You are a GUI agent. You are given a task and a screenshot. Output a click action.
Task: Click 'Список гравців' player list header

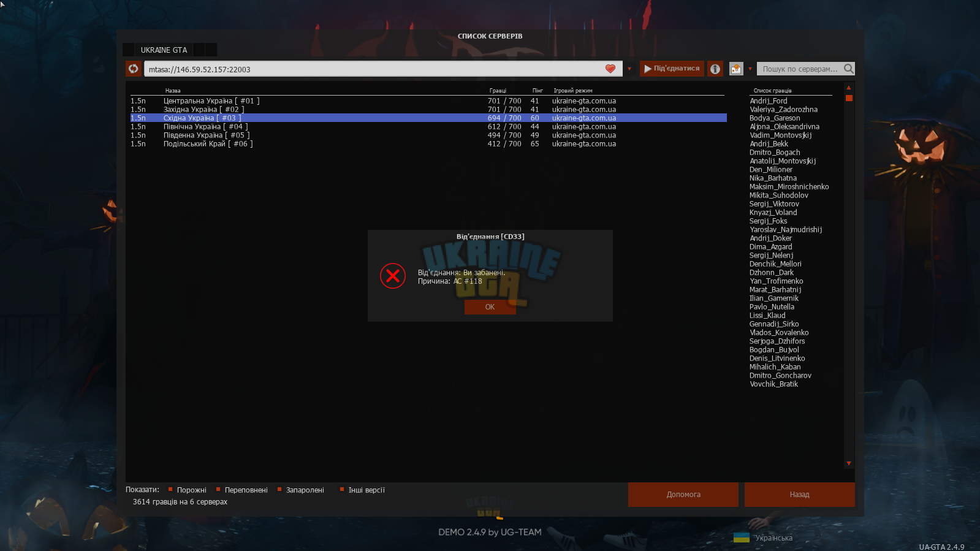click(772, 91)
